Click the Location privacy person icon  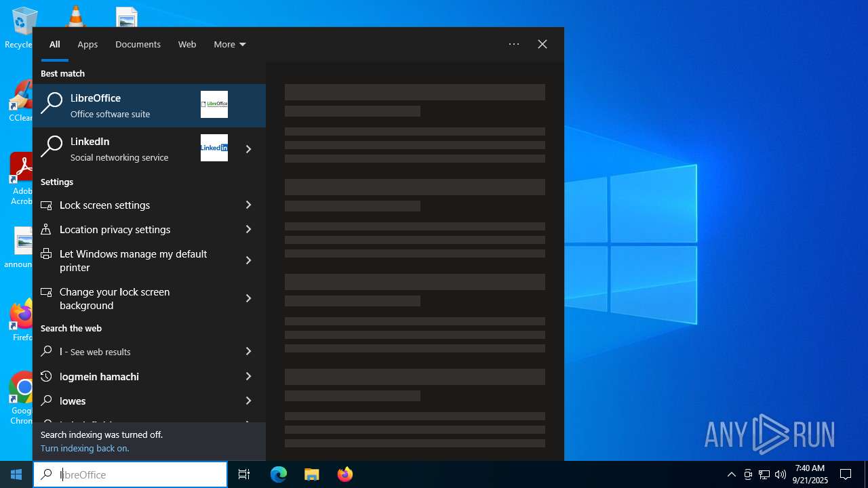(x=46, y=229)
